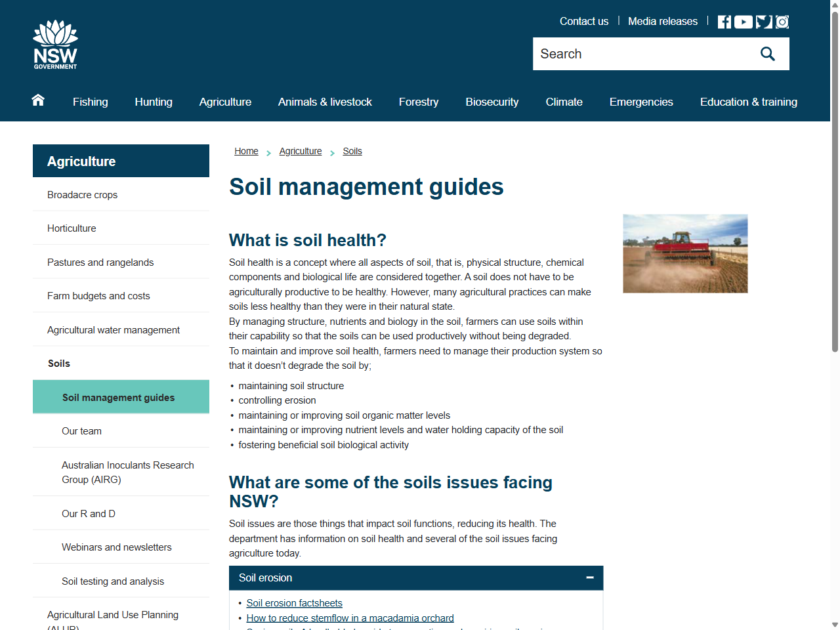This screenshot has width=840, height=630.
Task: Click the Contact us link
Action: click(x=583, y=21)
